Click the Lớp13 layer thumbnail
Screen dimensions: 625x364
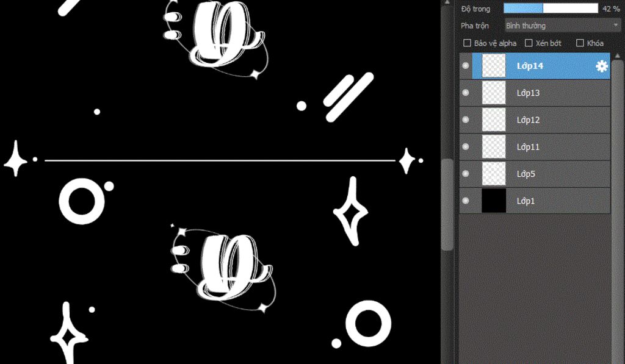point(494,93)
